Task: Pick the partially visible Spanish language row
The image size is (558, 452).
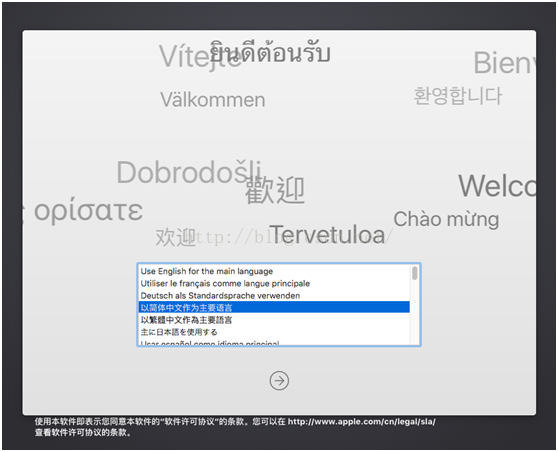Action: 274,342
